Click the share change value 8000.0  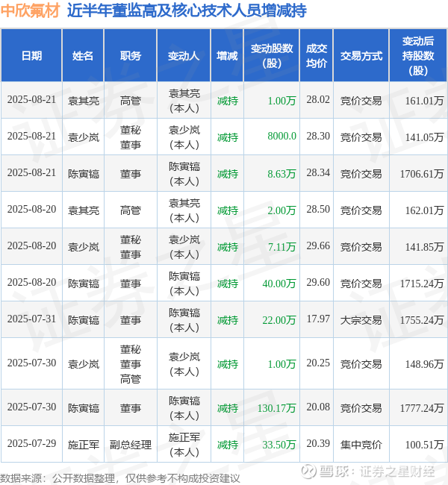(281, 136)
